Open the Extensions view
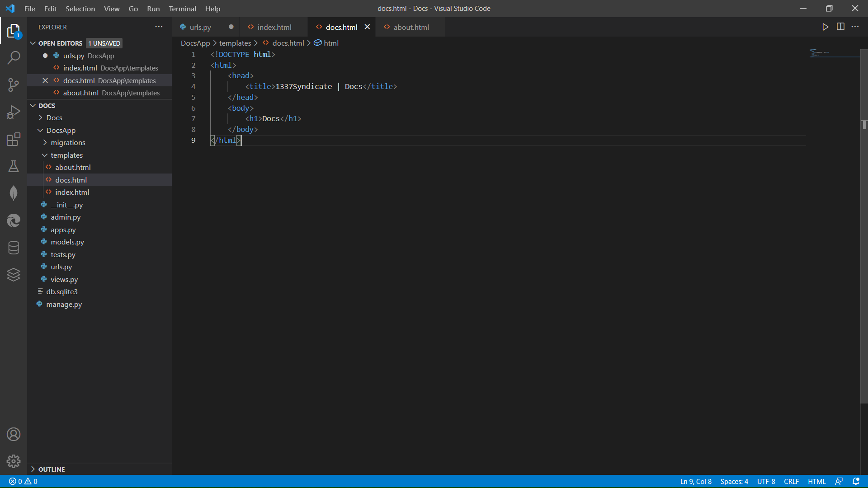Screen dimensions: 868x488 pos(14,139)
